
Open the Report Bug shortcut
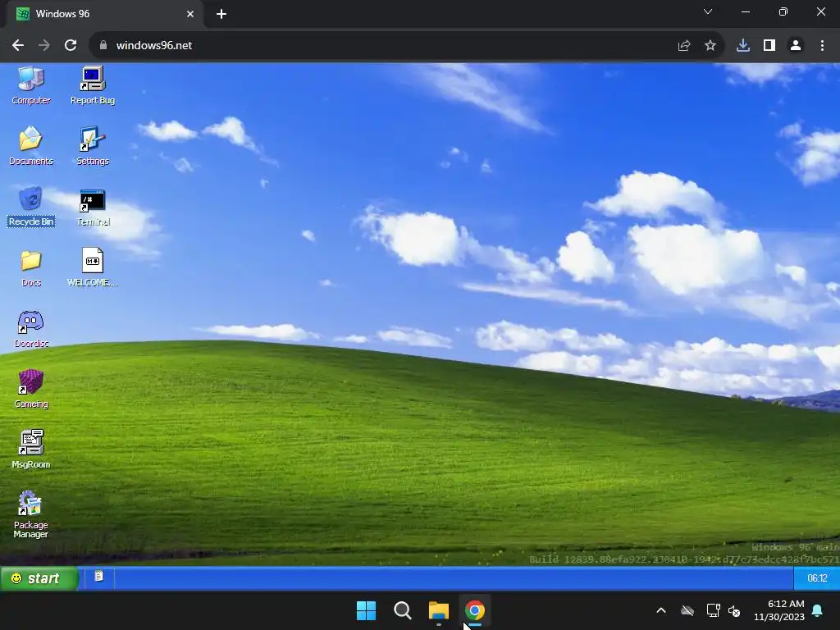point(93,85)
